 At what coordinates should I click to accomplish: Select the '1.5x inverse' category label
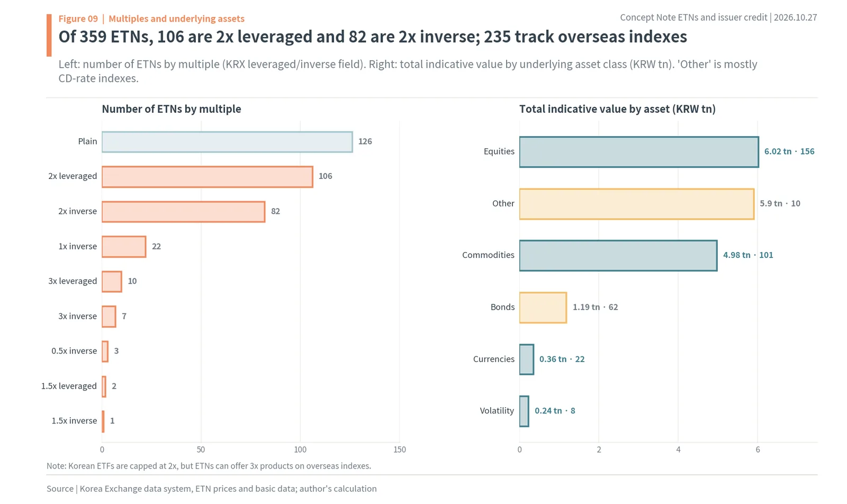[x=74, y=421]
